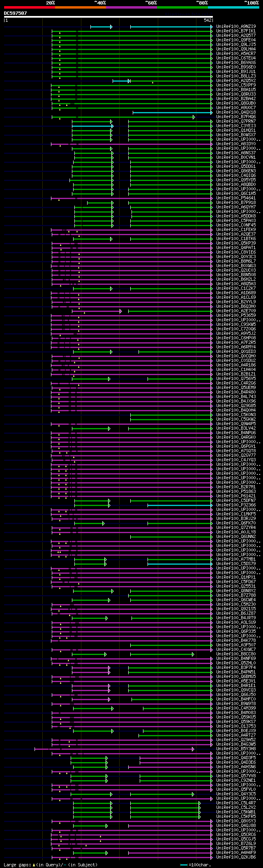Select the UniRef100_B3LV42 label

[x=236, y=428]
